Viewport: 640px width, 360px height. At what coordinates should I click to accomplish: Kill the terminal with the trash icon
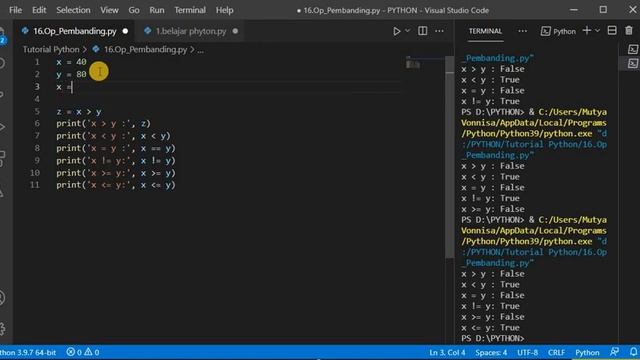(x=629, y=31)
